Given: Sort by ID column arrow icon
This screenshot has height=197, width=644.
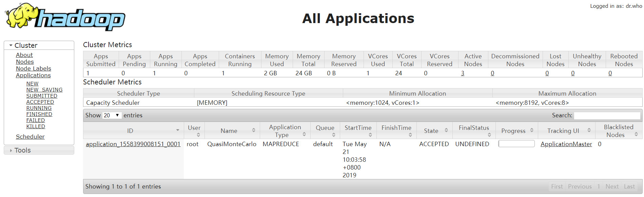Looking at the screenshot, I should coord(178,130).
